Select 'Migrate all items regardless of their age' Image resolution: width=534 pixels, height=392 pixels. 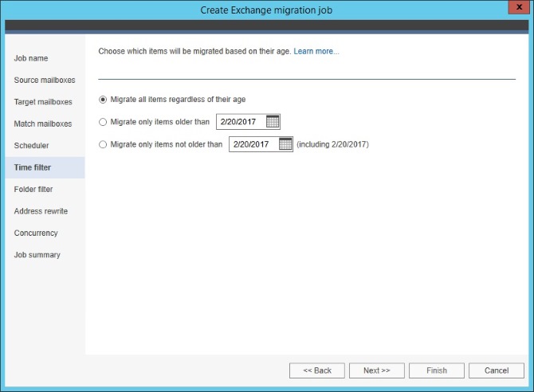click(x=103, y=100)
